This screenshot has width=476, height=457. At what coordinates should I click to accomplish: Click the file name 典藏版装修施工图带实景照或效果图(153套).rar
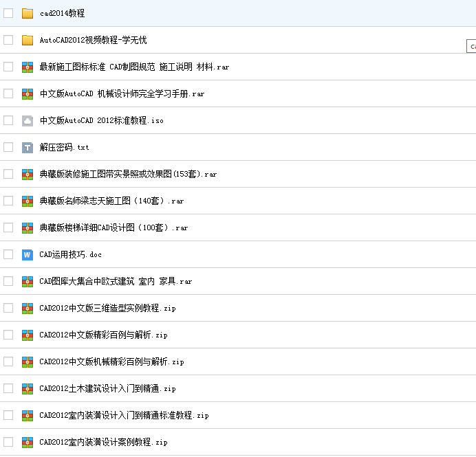128,174
